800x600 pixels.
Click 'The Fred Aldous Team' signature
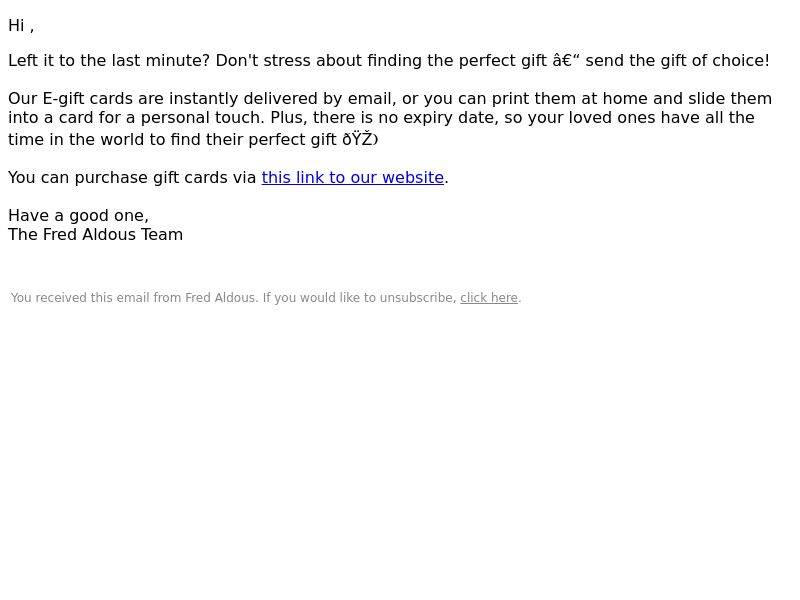point(95,235)
